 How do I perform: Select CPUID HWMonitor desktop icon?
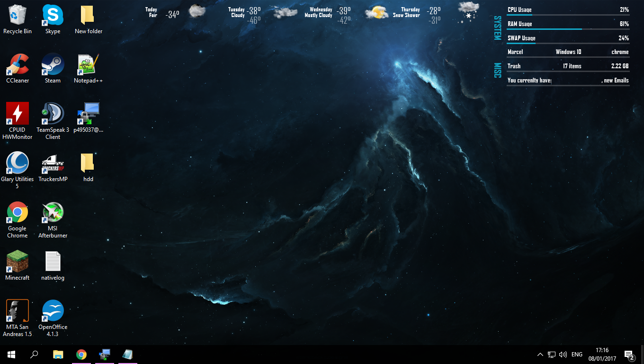coord(18,121)
